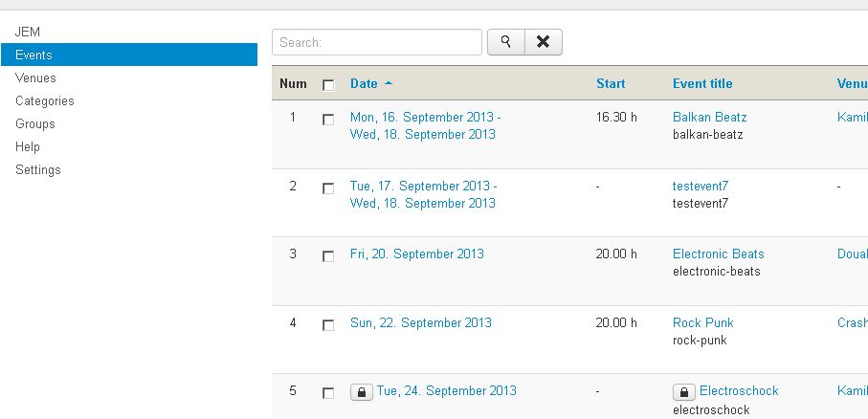Click the magnifying glass search button
This screenshot has width=868, height=419.
[x=506, y=42]
